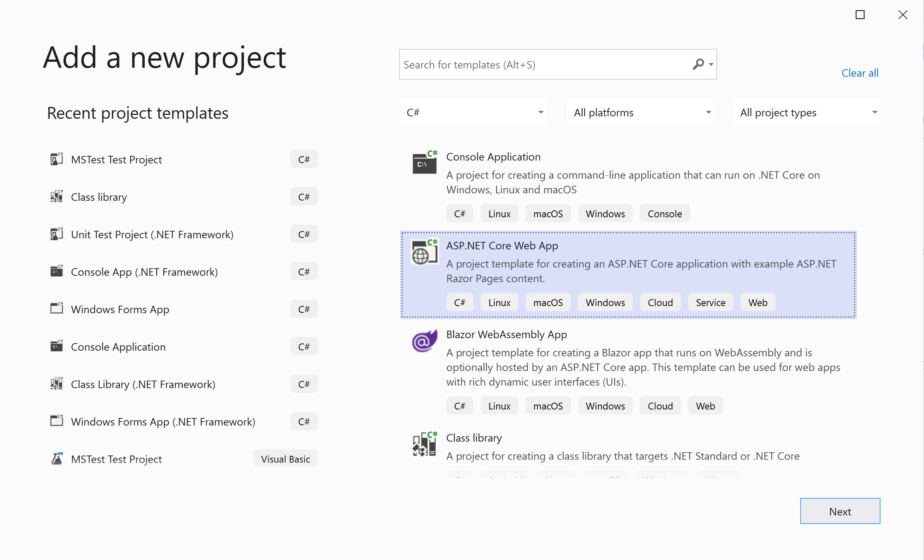Click the Visual Basic MSTest Test Project flask icon

click(57, 459)
